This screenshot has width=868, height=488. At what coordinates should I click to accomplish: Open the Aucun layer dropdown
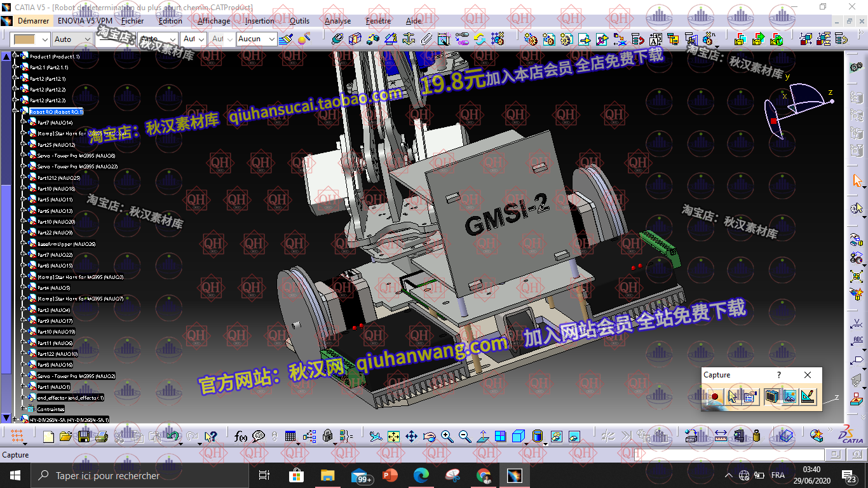272,39
